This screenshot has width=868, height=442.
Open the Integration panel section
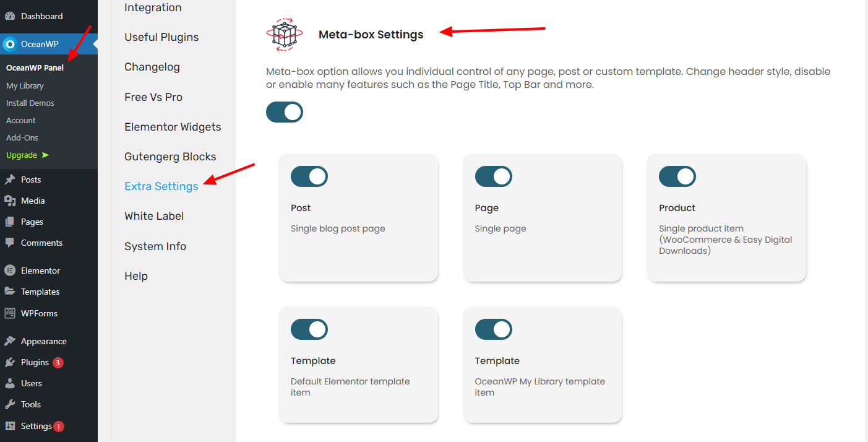(x=153, y=7)
